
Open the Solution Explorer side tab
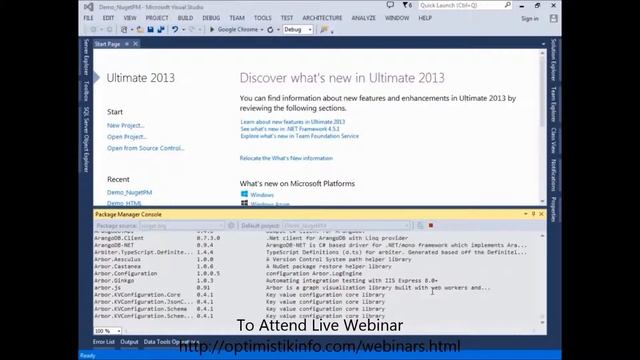coord(553,60)
